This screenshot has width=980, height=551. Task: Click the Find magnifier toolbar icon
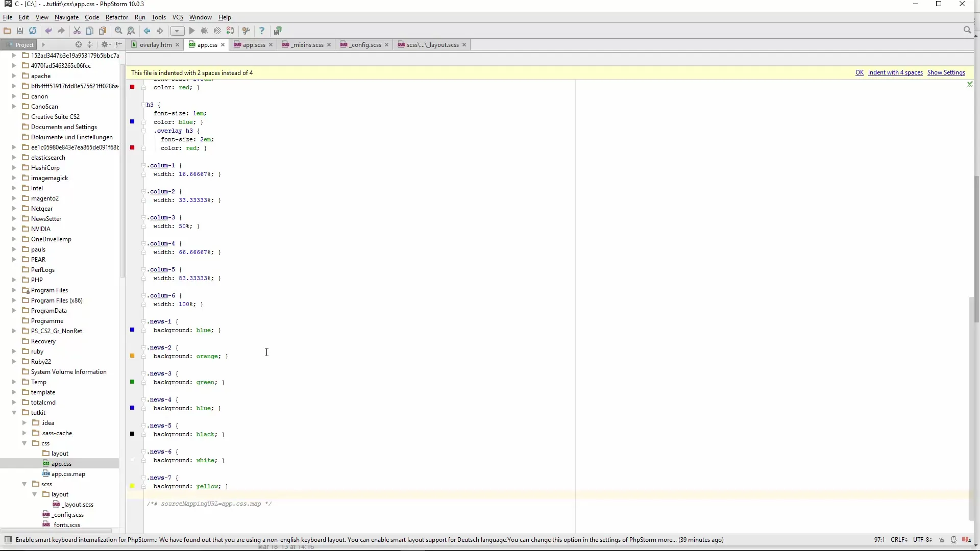[x=118, y=31]
